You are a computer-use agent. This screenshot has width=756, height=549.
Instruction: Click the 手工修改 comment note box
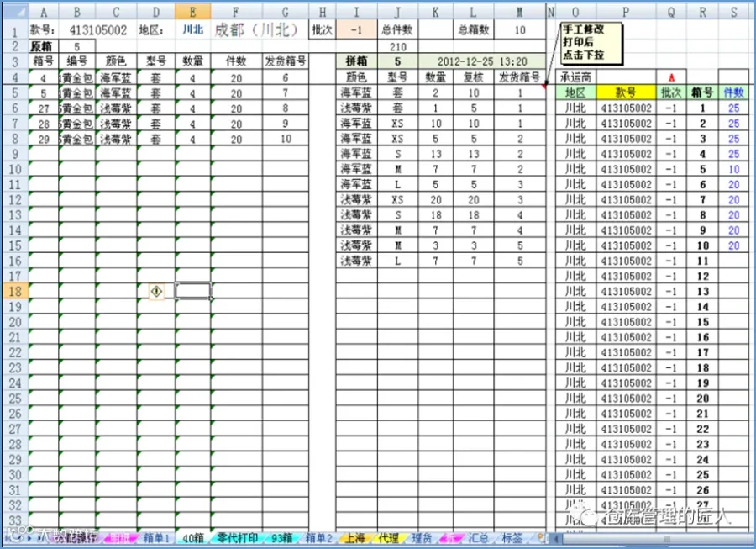point(591,42)
